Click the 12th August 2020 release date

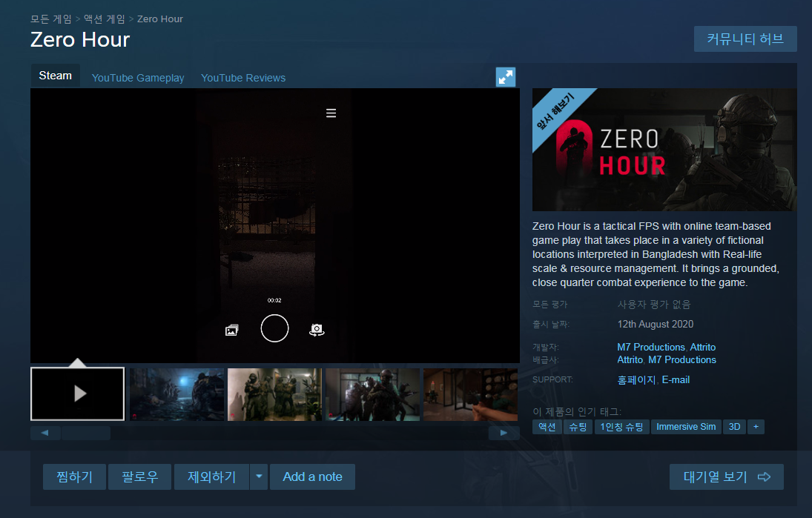click(655, 324)
